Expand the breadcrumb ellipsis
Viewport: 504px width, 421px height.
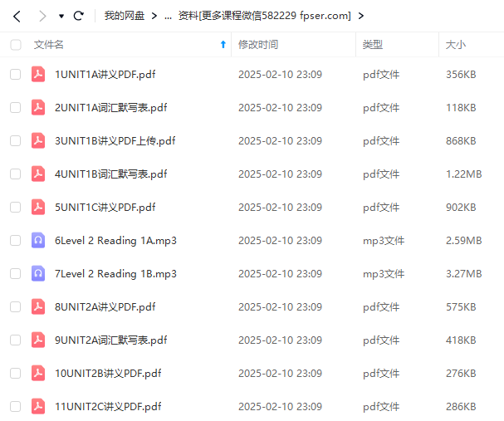[168, 16]
